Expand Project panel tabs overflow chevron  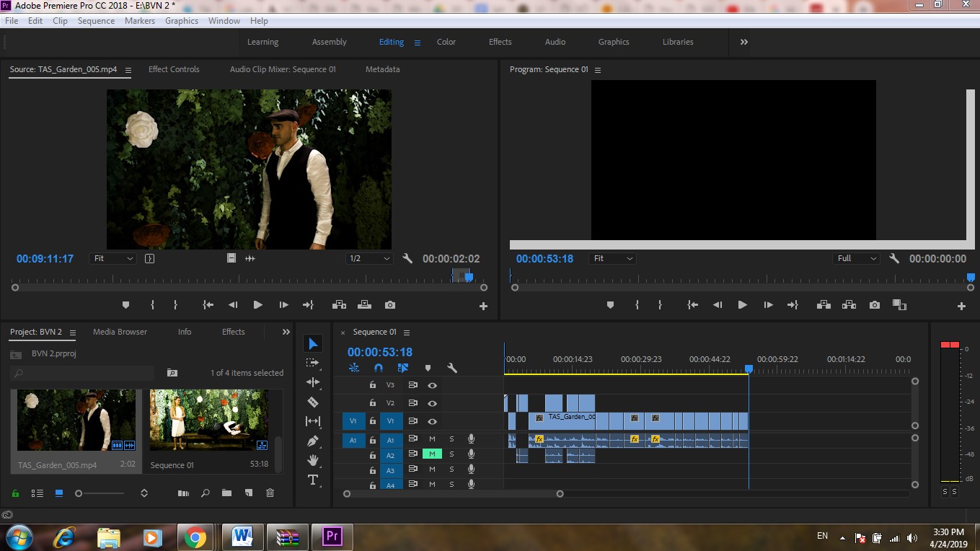click(x=286, y=332)
